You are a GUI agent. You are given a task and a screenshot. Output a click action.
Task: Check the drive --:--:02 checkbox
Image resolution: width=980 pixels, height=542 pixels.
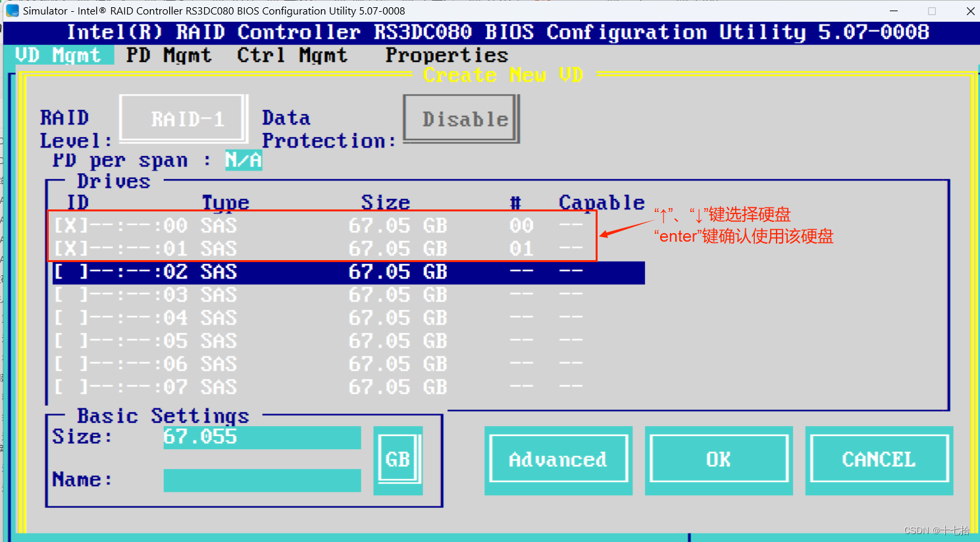(x=70, y=272)
